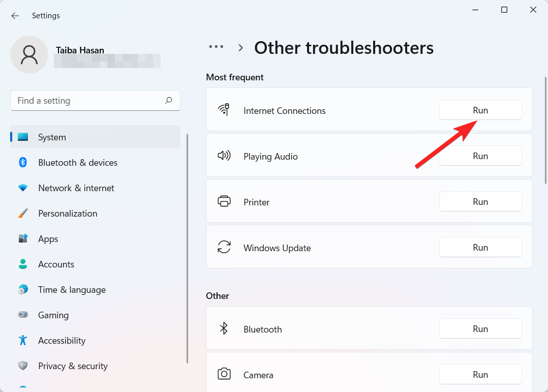The width and height of the screenshot is (548, 392).
Task: Select the Gaming controller icon
Action: [x=23, y=315]
